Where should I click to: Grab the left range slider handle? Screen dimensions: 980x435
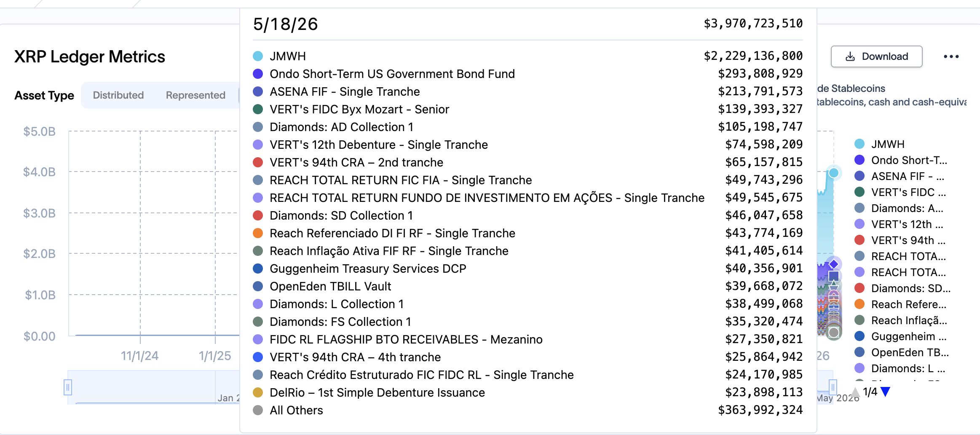point(68,387)
